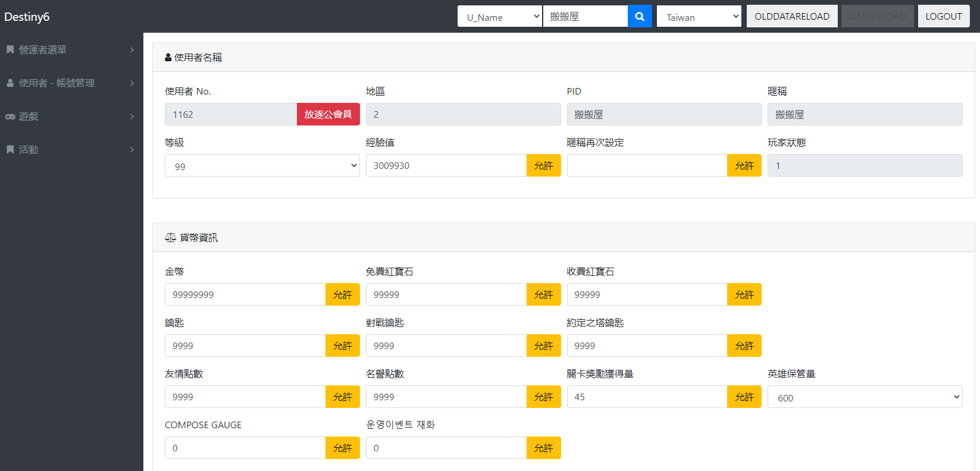Click the bookmark icon beside 營運者選單
The image size is (980, 471).
point(10,50)
